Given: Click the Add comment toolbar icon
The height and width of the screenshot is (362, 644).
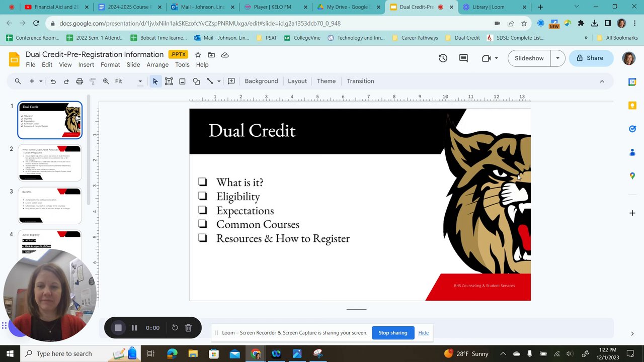Looking at the screenshot, I should click(231, 81).
